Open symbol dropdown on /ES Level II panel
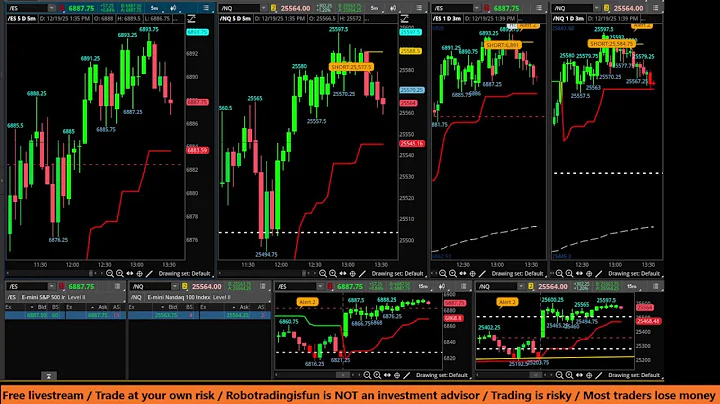Viewport: 720px width, 404px height. [51, 286]
